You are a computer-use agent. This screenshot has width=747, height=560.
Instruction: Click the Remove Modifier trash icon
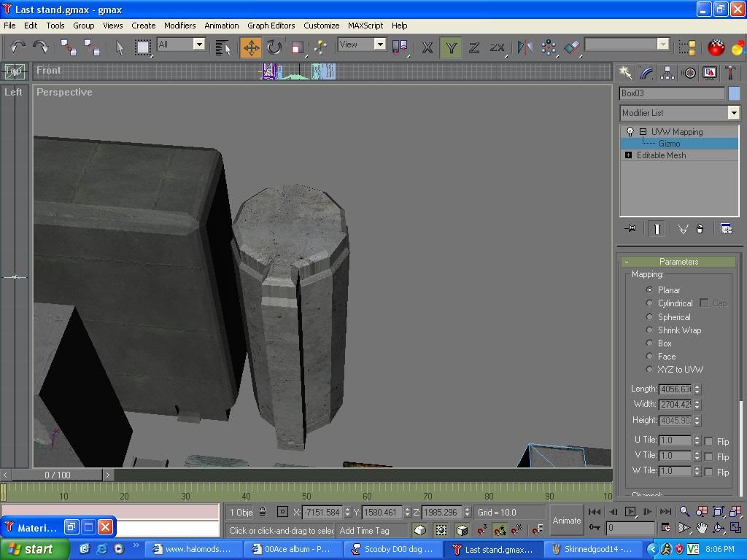click(x=700, y=229)
